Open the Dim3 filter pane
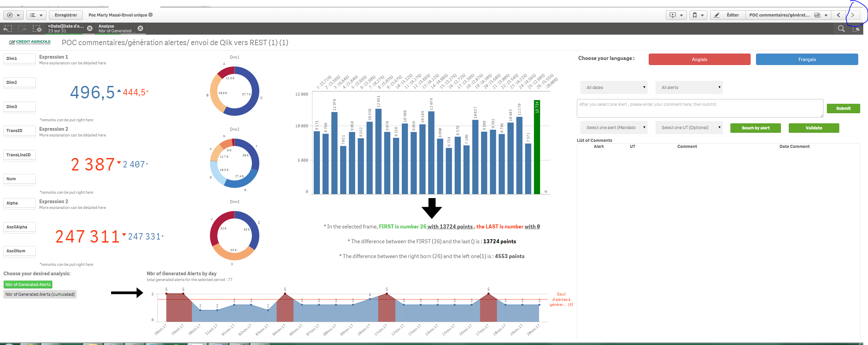Screen dimensions: 868x345 point(20,107)
